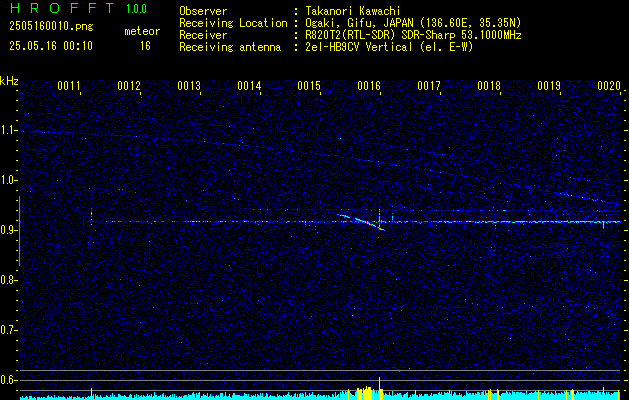Click time marker 0012
Image resolution: width=629 pixels, height=400 pixels.
[129, 86]
